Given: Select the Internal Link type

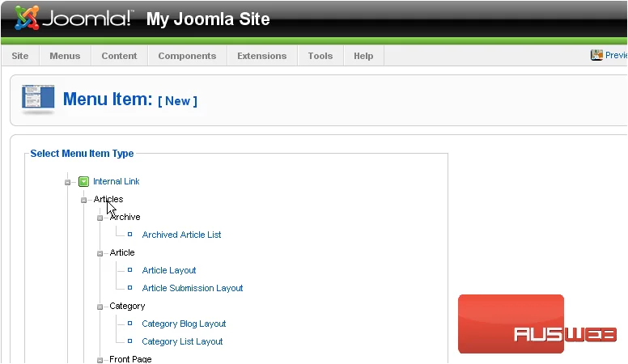Looking at the screenshot, I should pyautogui.click(x=117, y=181).
